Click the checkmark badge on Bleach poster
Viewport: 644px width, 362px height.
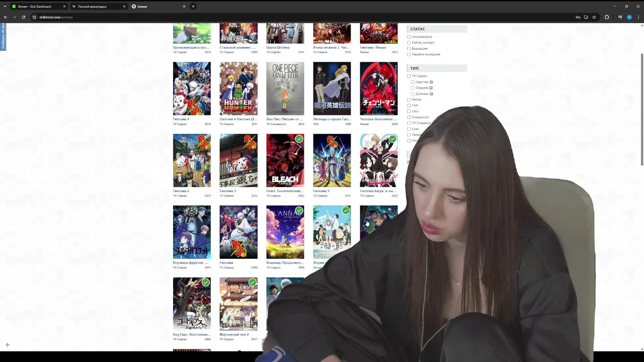click(x=299, y=139)
